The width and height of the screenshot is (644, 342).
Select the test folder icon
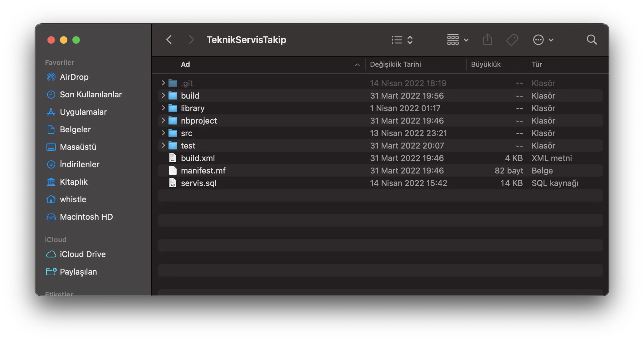[173, 146]
